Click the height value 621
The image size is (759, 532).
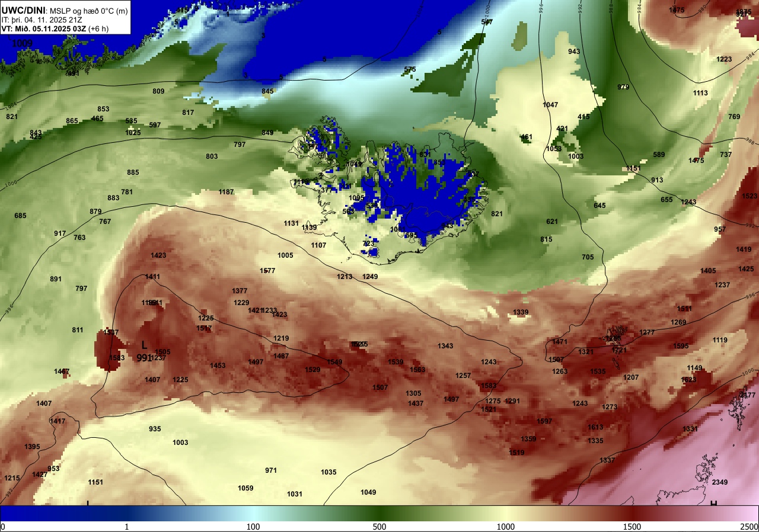pos(552,222)
